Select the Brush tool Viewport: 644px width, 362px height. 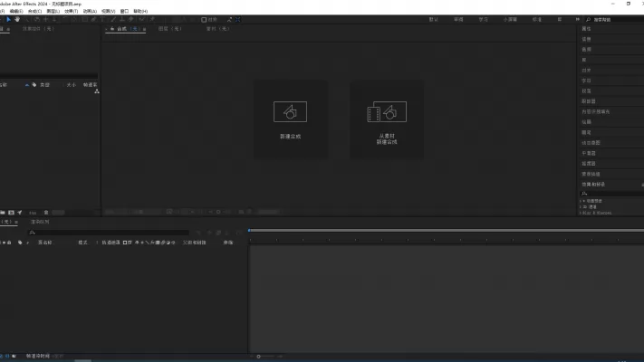point(113,19)
